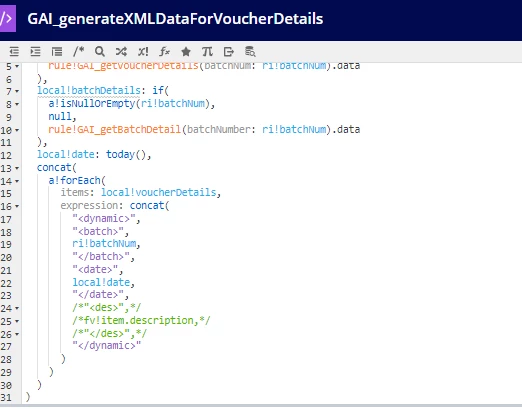Viewport: 522px width, 416px height.
Task: Collapse the a!forEach block at line 14
Action: [17, 181]
